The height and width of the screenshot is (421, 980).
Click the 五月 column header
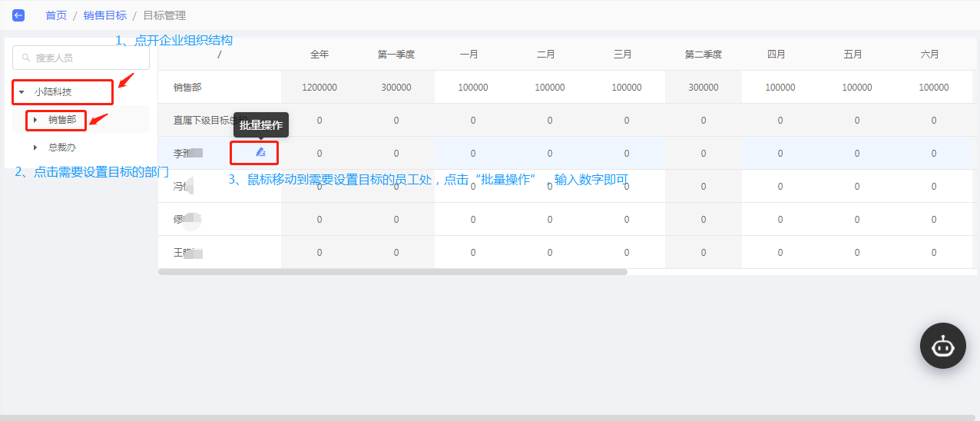pyautogui.click(x=853, y=55)
